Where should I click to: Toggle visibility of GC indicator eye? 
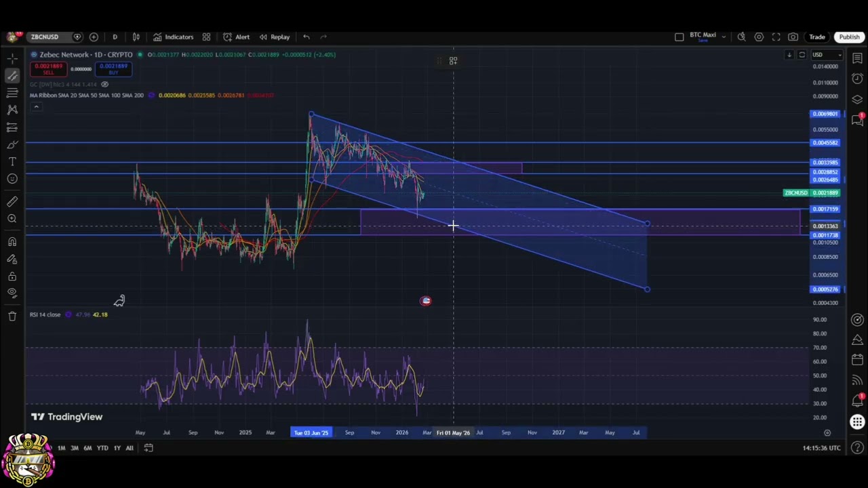click(x=104, y=84)
